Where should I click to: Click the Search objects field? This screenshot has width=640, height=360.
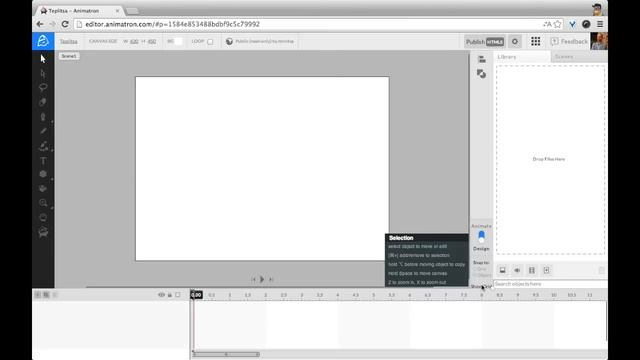pyautogui.click(x=550, y=284)
